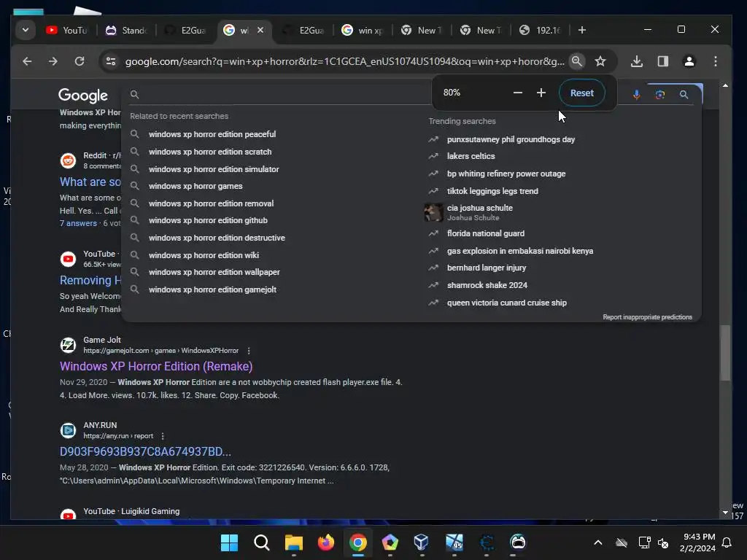Bookmark this page with star icon
The height and width of the screenshot is (560, 747).
600,61
